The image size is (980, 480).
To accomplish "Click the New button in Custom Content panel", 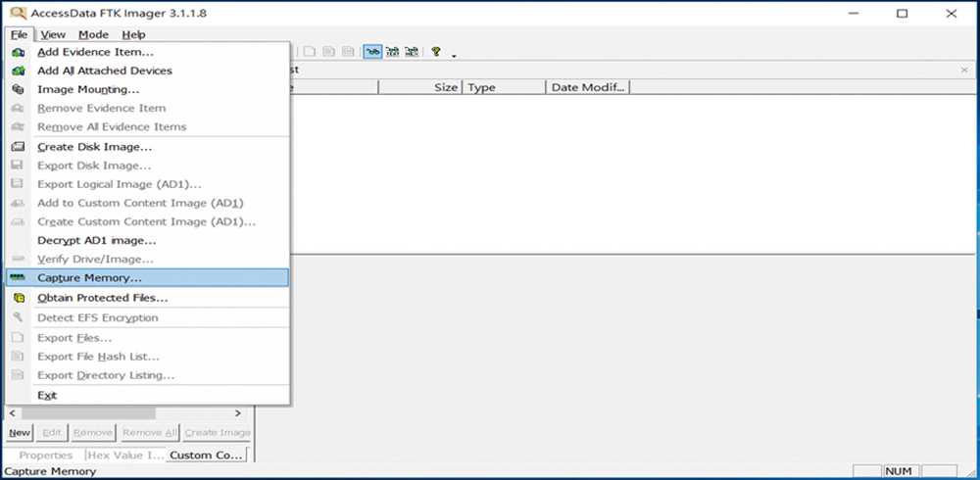I will [x=20, y=433].
